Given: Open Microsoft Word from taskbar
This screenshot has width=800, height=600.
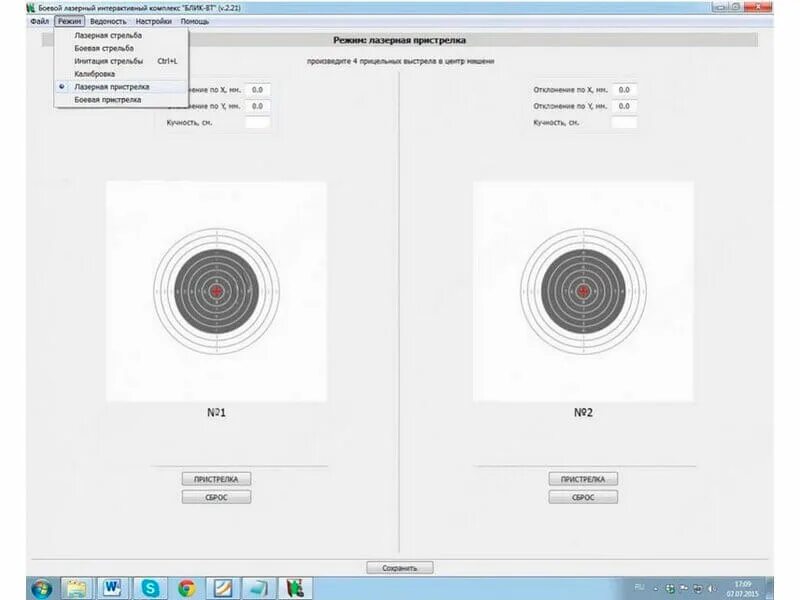Looking at the screenshot, I should coord(113,588).
